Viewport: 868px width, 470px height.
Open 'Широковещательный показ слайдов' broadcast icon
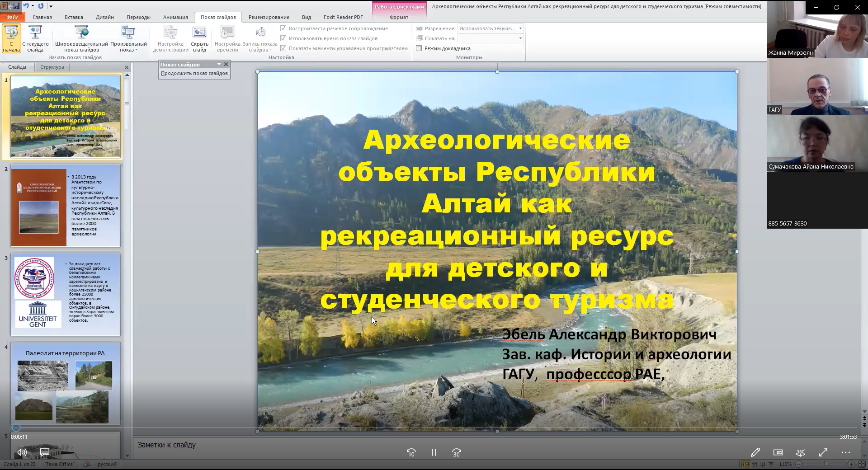point(81,38)
